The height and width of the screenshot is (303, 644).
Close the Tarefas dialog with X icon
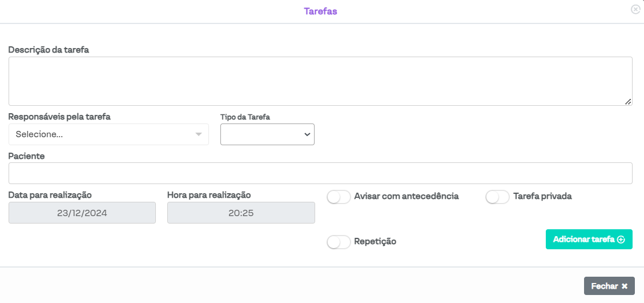635,10
